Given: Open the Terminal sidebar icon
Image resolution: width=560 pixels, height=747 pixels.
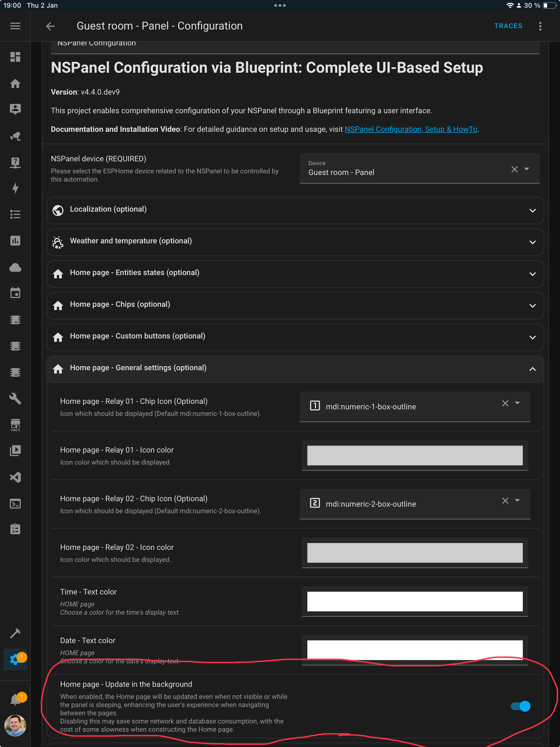Looking at the screenshot, I should coord(16,504).
